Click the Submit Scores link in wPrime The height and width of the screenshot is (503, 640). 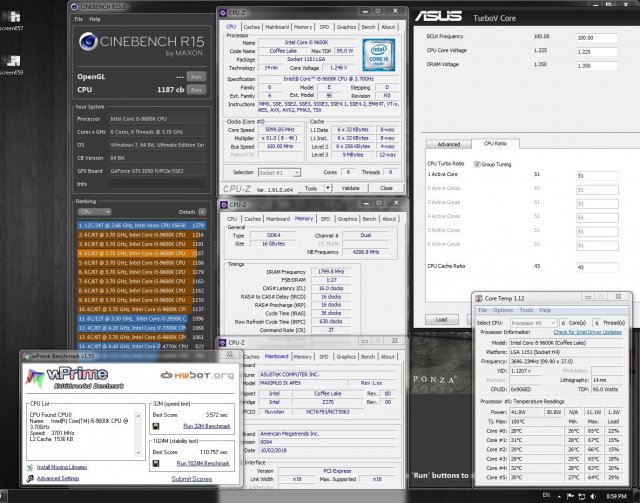pyautogui.click(x=191, y=479)
